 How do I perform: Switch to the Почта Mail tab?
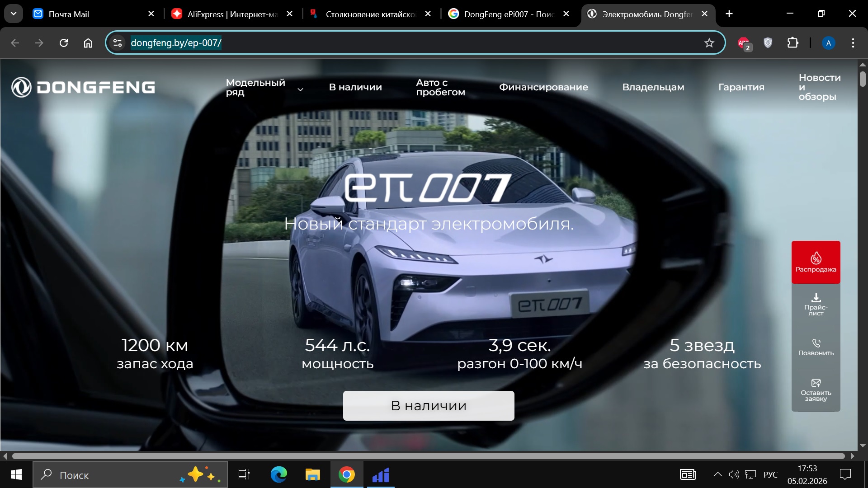point(94,14)
